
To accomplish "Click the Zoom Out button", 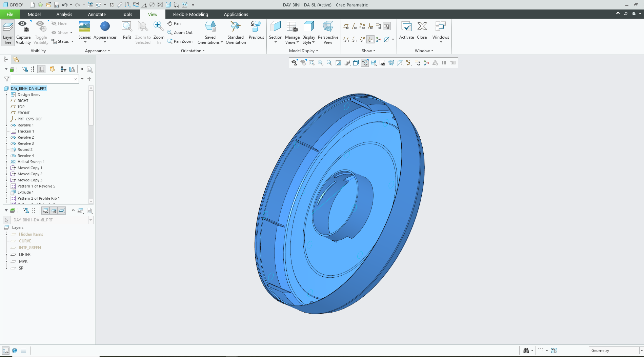I will [180, 33].
